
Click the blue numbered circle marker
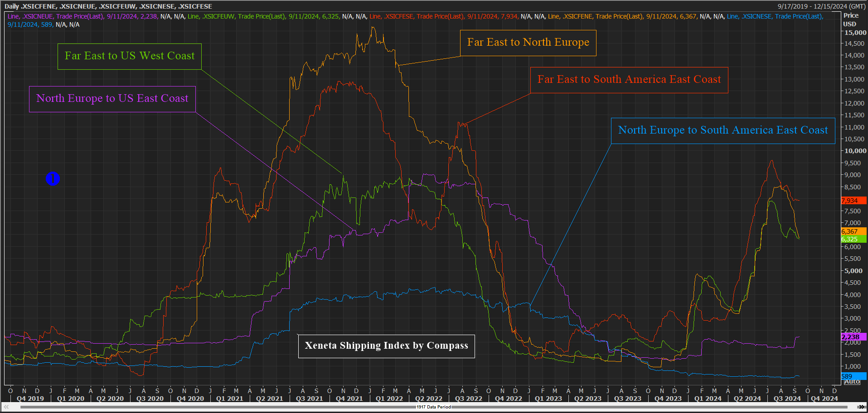pyautogui.click(x=53, y=178)
